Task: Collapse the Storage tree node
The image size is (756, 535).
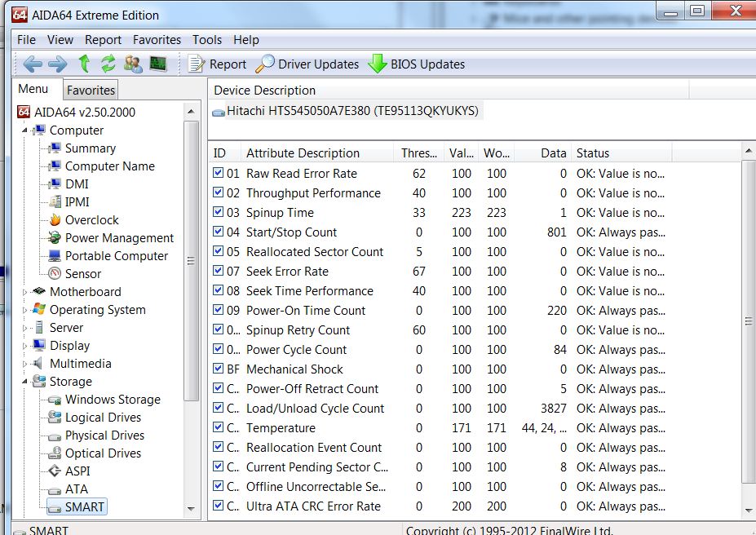Action: coord(24,381)
